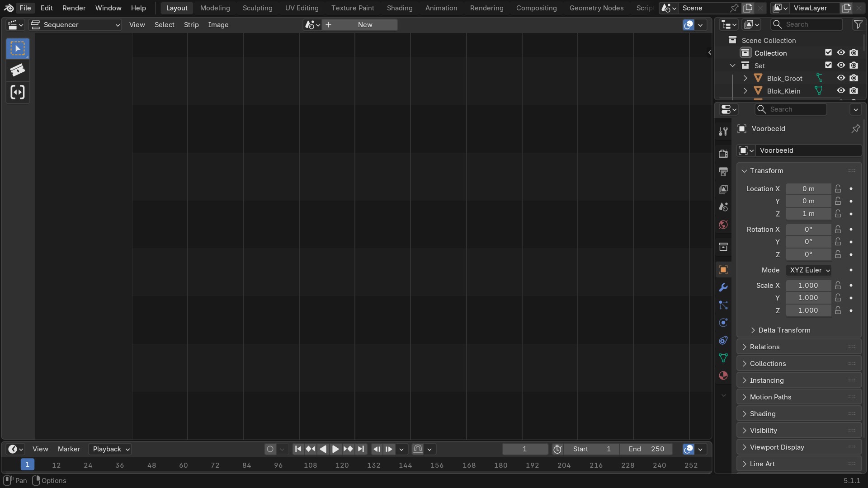Expand the Blok_Groot tree item
The height and width of the screenshot is (488, 868).
click(745, 78)
